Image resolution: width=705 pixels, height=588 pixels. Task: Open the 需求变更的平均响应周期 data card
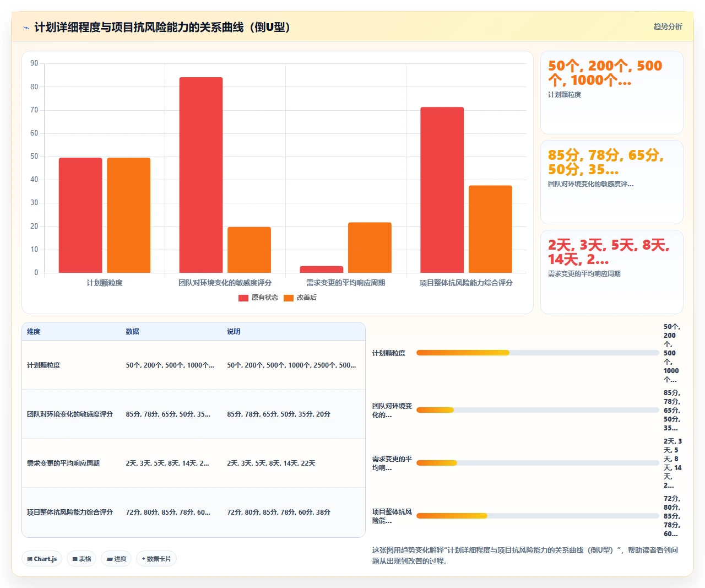pyautogui.click(x=612, y=272)
